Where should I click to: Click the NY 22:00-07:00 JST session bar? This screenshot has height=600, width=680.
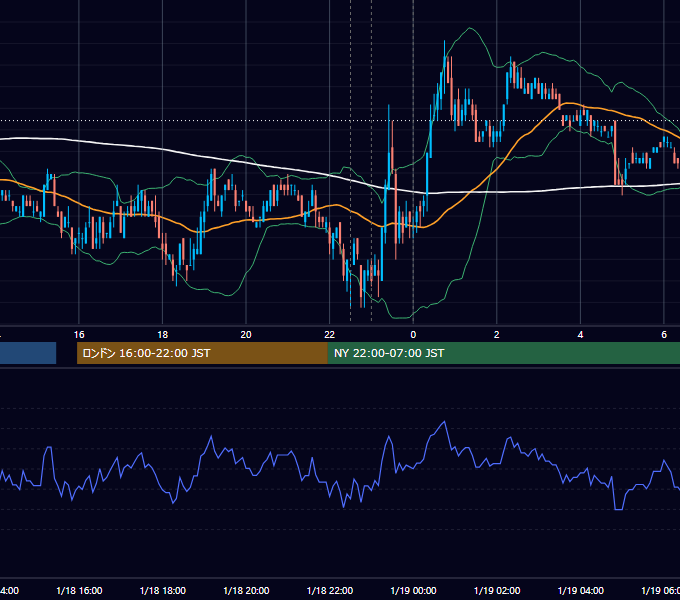tap(503, 353)
